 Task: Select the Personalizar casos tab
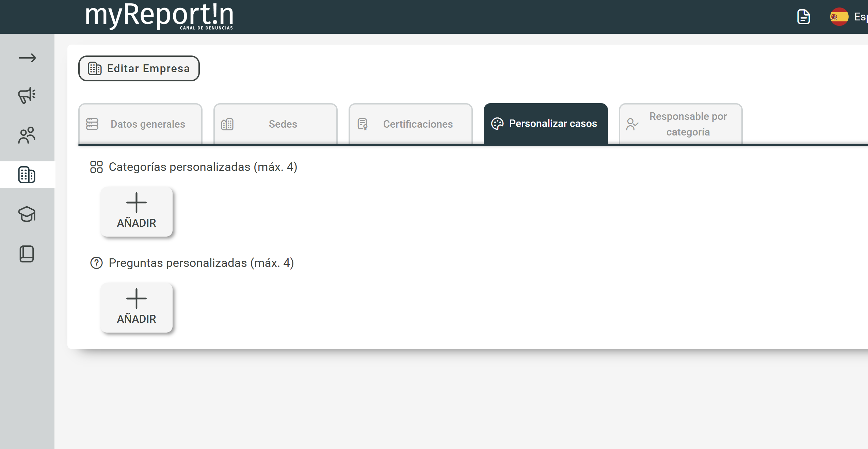tap(546, 124)
